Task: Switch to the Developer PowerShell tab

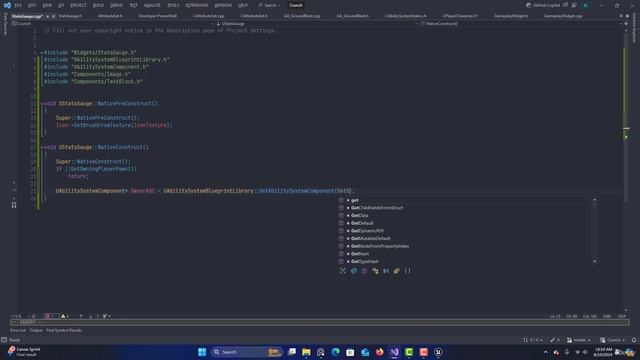Action: click(158, 16)
